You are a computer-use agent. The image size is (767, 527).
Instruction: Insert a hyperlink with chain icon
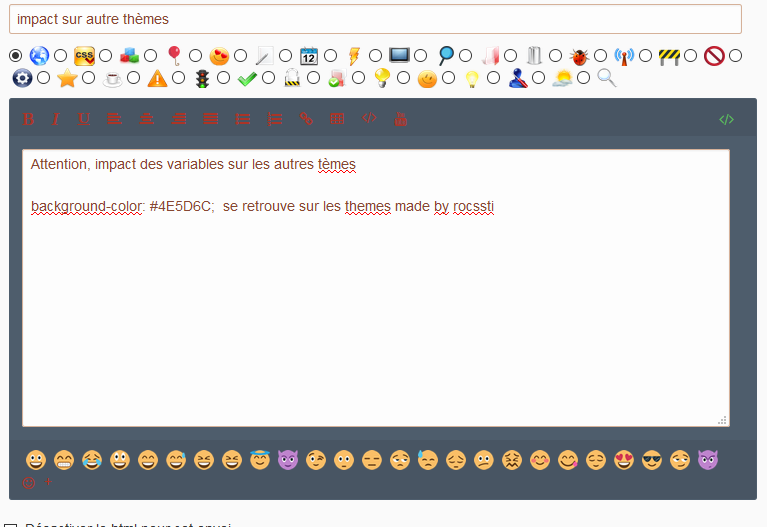tap(306, 119)
